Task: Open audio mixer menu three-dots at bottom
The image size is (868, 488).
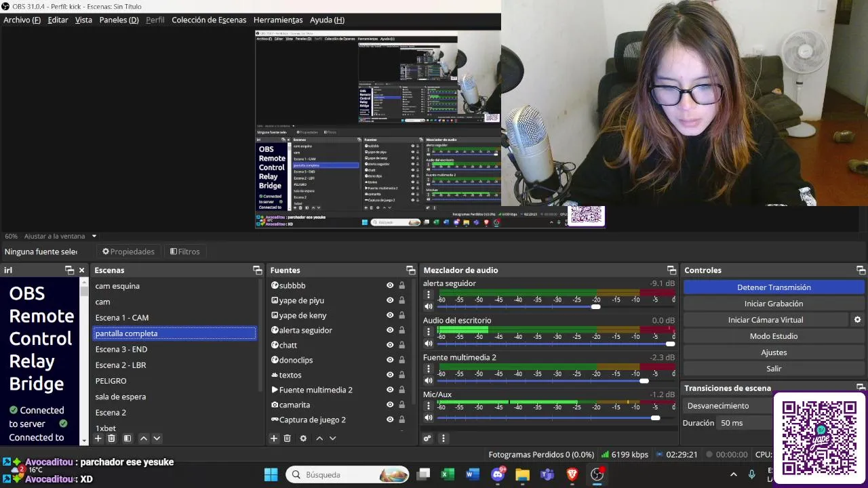Action: point(443,439)
